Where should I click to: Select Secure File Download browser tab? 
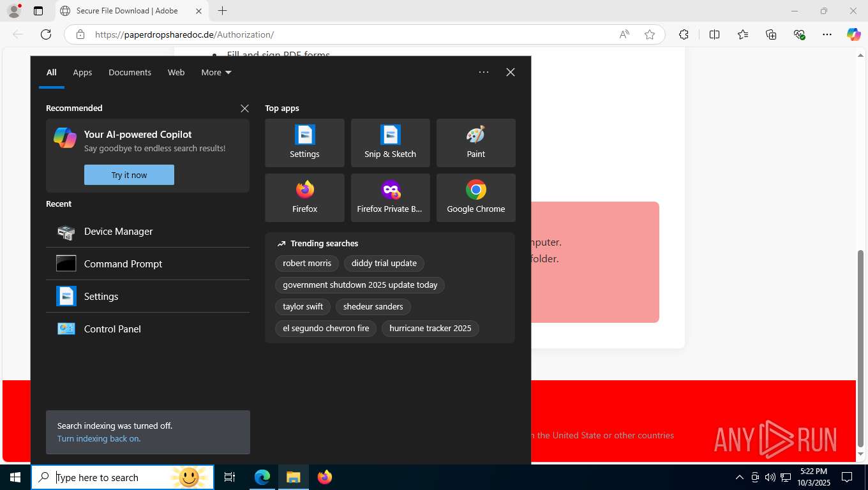pos(131,11)
